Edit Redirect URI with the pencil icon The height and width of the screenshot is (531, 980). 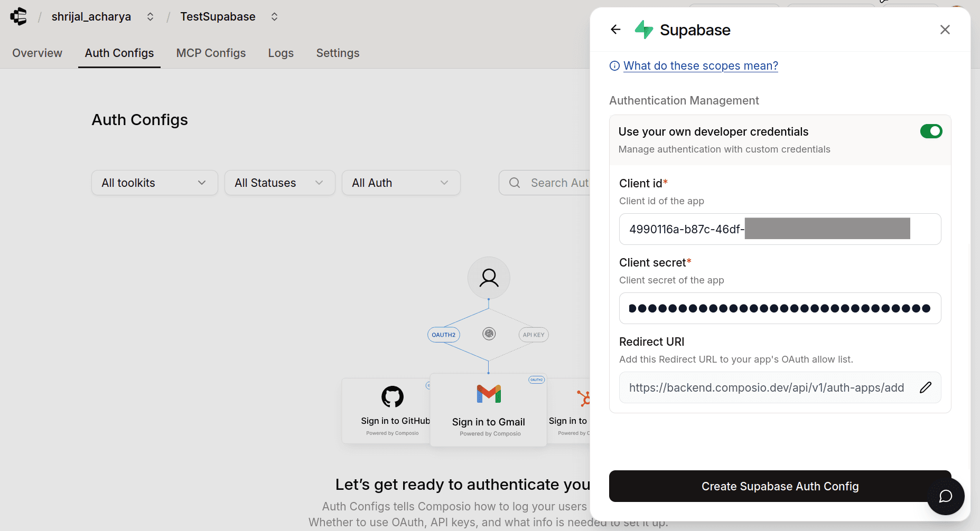pyautogui.click(x=926, y=387)
